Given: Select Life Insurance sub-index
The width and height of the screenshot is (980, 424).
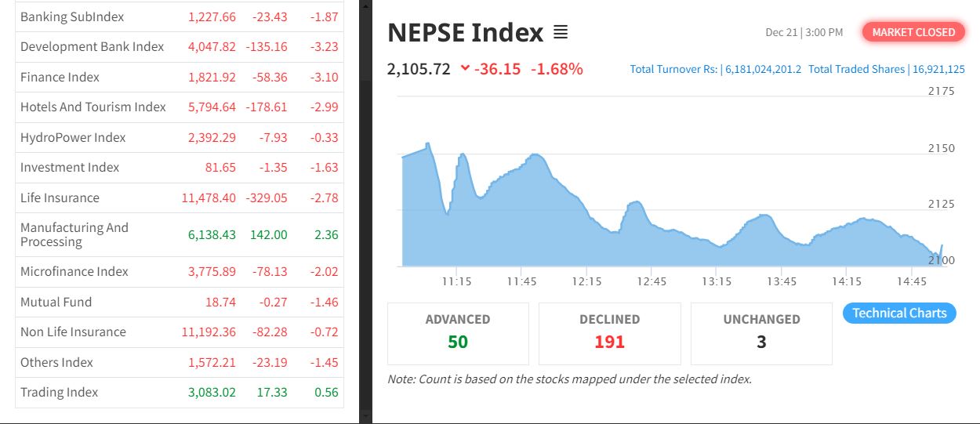Looking at the screenshot, I should [x=60, y=198].
